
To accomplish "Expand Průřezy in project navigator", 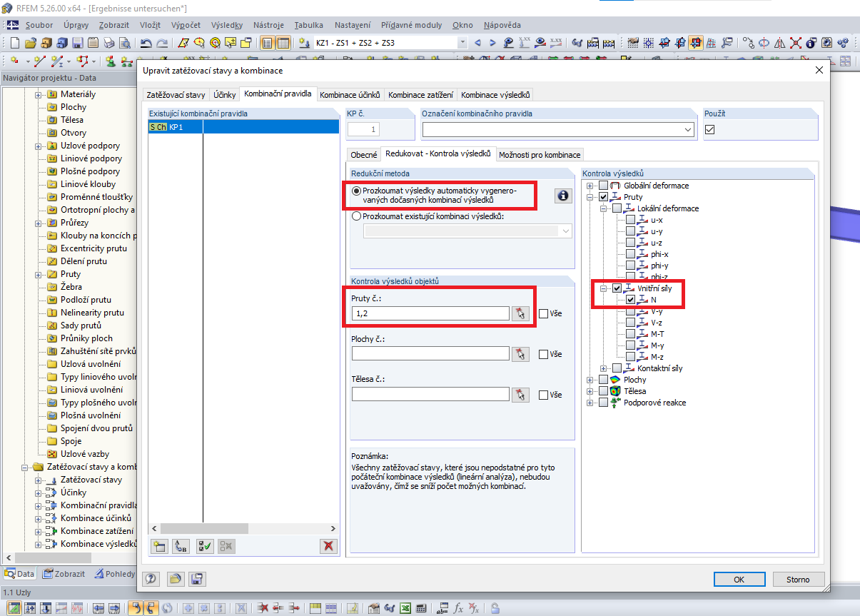I will 39,223.
